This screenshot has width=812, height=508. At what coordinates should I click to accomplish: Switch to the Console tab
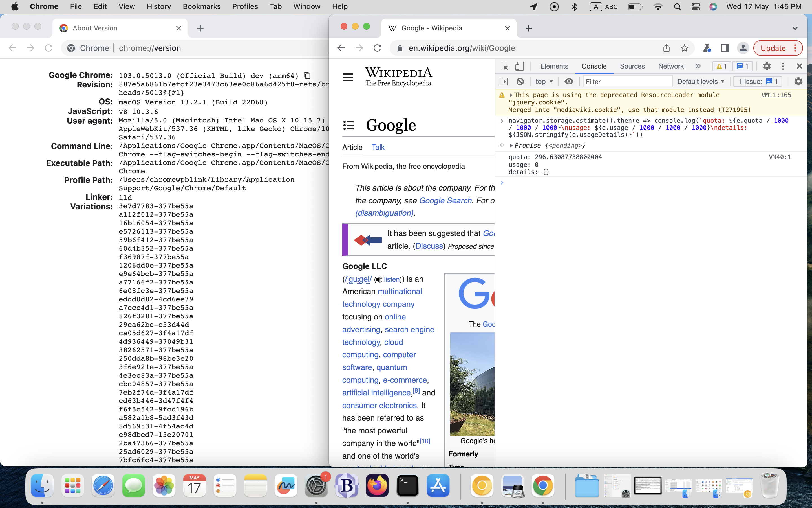tap(594, 66)
